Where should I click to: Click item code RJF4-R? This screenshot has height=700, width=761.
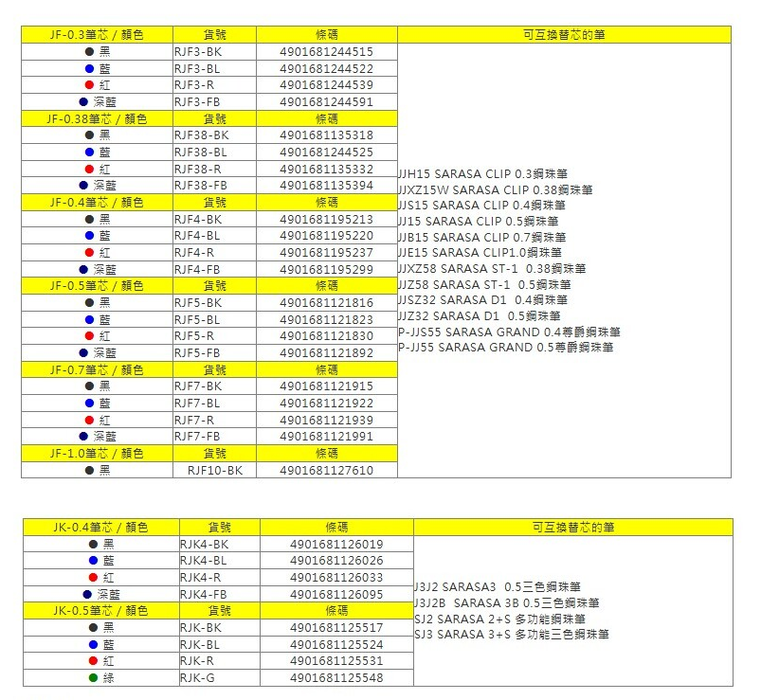pyautogui.click(x=194, y=253)
